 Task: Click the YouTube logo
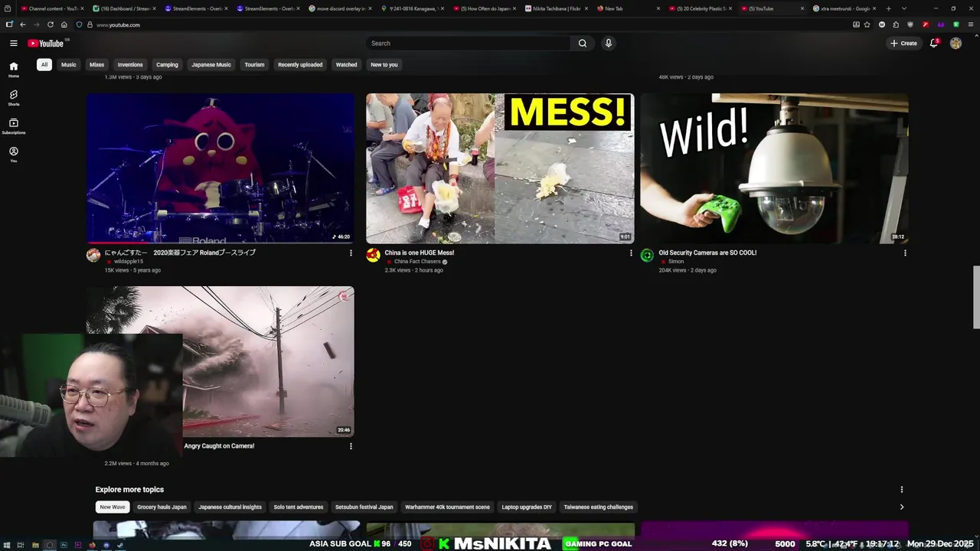pos(46,44)
